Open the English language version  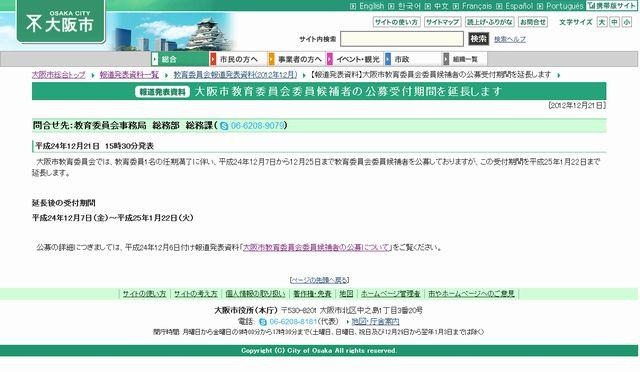coord(371,6)
